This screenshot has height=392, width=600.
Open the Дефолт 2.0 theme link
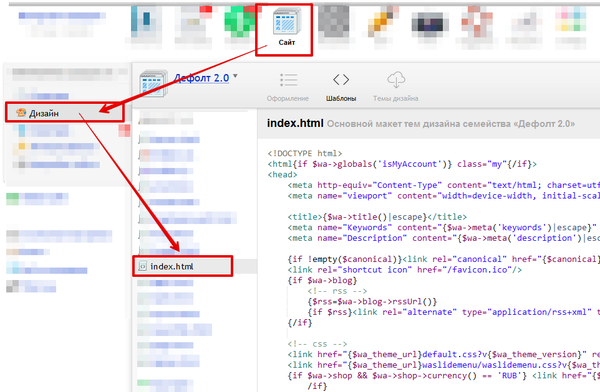pyautogui.click(x=201, y=78)
